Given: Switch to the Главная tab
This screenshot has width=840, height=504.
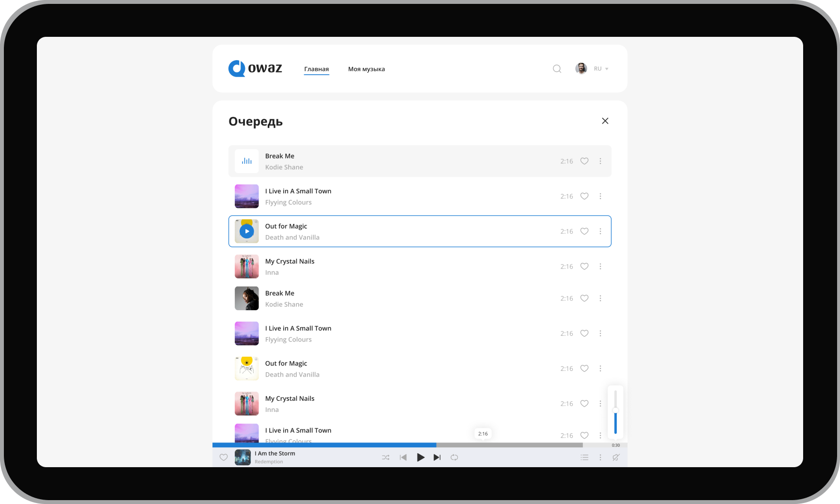Looking at the screenshot, I should click(x=317, y=69).
